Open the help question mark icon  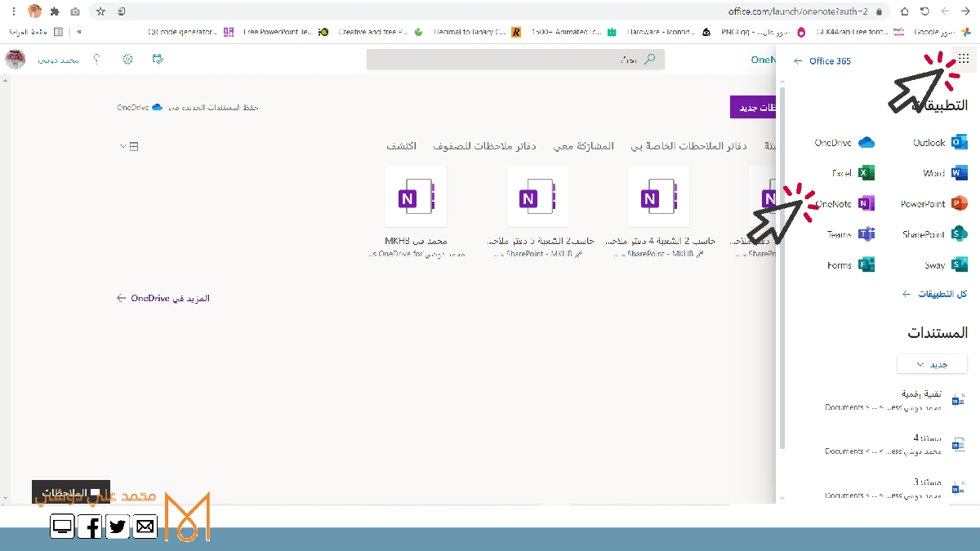click(x=96, y=60)
